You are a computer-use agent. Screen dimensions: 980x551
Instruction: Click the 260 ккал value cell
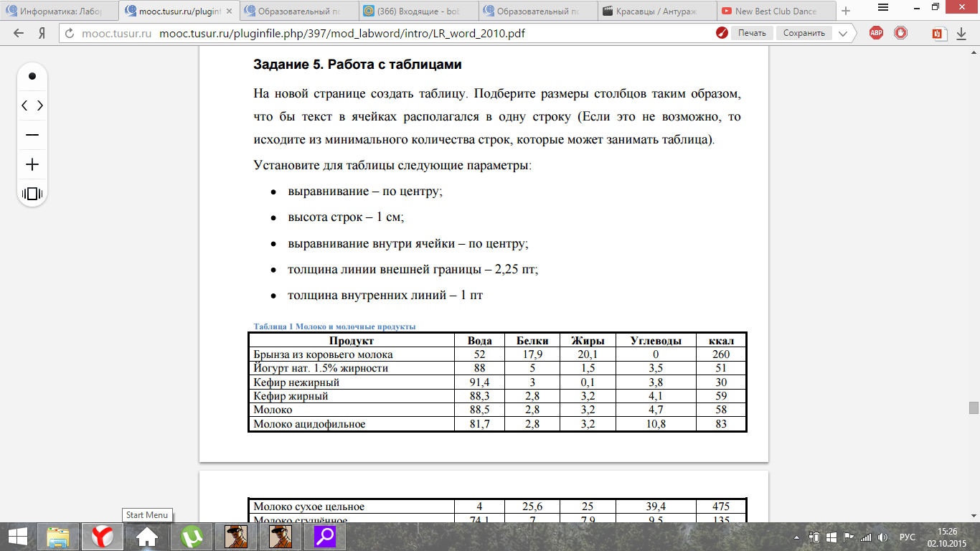721,354
